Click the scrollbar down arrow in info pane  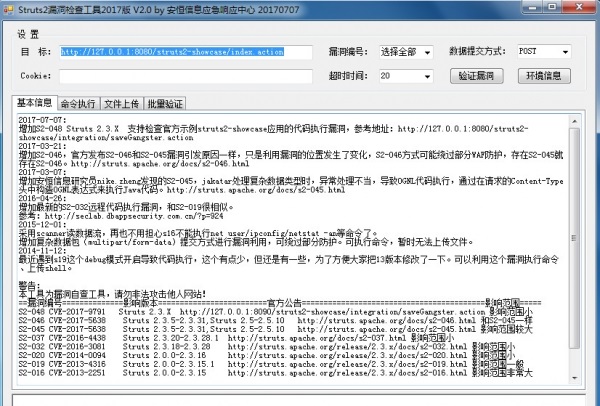click(574, 378)
